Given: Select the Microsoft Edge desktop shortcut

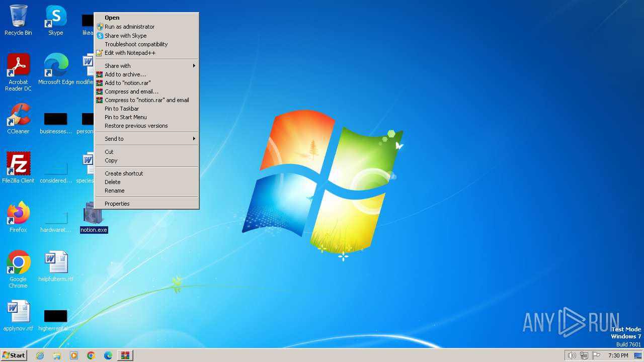Looking at the screenshot, I should [x=56, y=69].
